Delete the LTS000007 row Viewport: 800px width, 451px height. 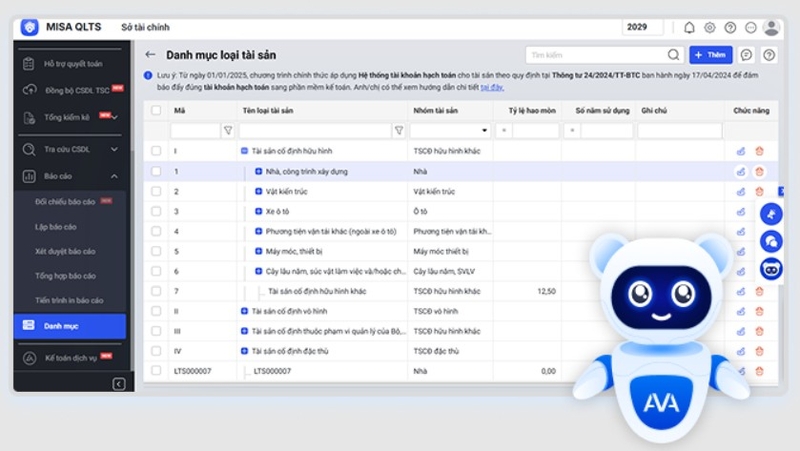pyautogui.click(x=759, y=371)
